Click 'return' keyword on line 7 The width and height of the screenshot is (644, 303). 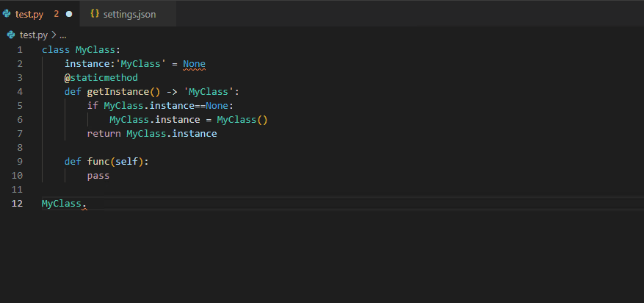pos(104,134)
